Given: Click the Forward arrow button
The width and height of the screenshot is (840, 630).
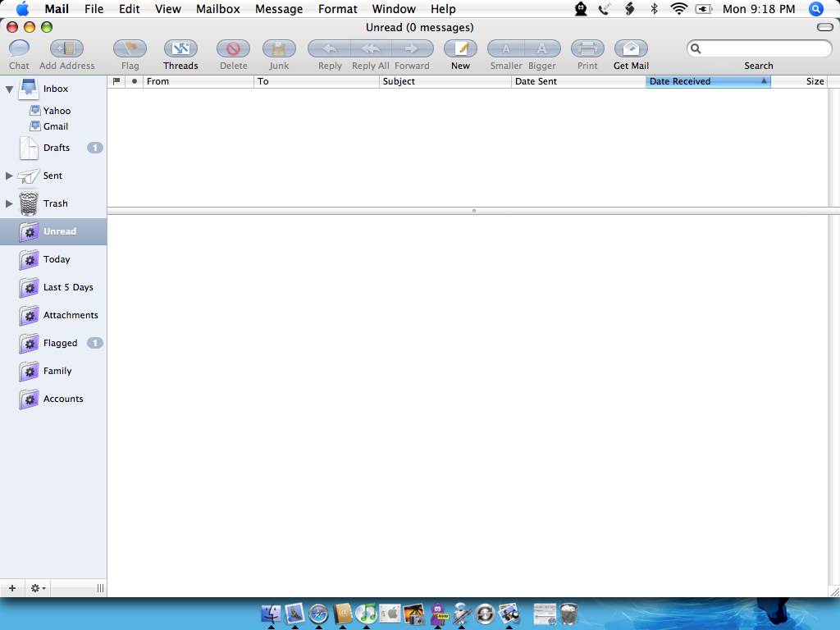Looking at the screenshot, I should 412,48.
